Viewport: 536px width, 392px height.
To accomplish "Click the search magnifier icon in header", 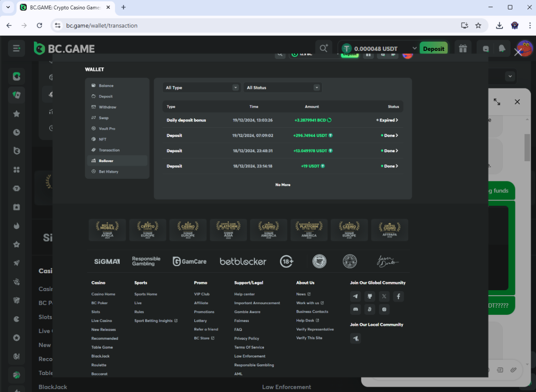I will point(322,48).
